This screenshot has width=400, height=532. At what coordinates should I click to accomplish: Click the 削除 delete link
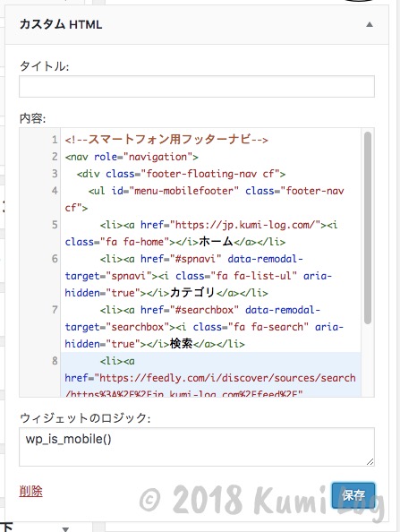point(30,491)
